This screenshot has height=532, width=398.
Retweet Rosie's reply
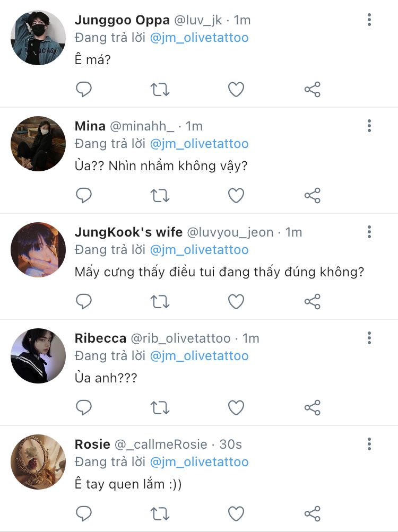pyautogui.click(x=160, y=513)
